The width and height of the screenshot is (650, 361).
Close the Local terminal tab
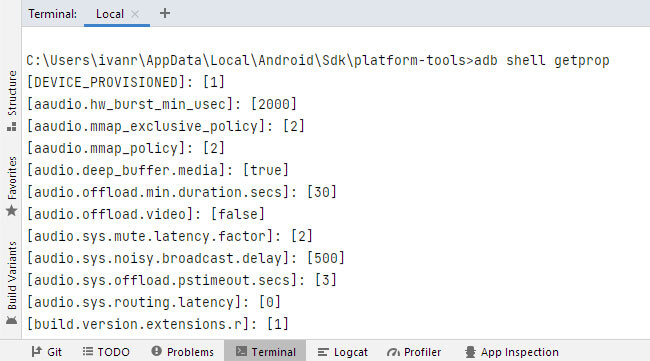point(135,14)
